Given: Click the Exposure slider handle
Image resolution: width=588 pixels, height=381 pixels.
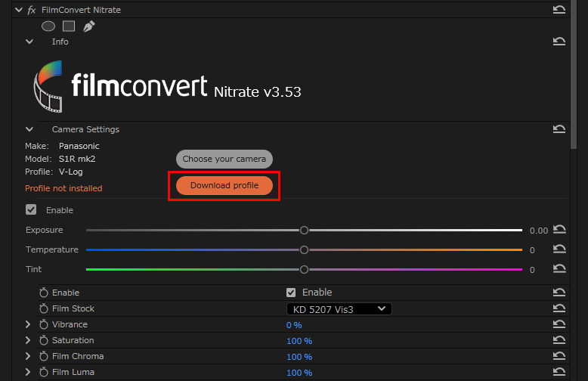Looking at the screenshot, I should click(x=304, y=230).
